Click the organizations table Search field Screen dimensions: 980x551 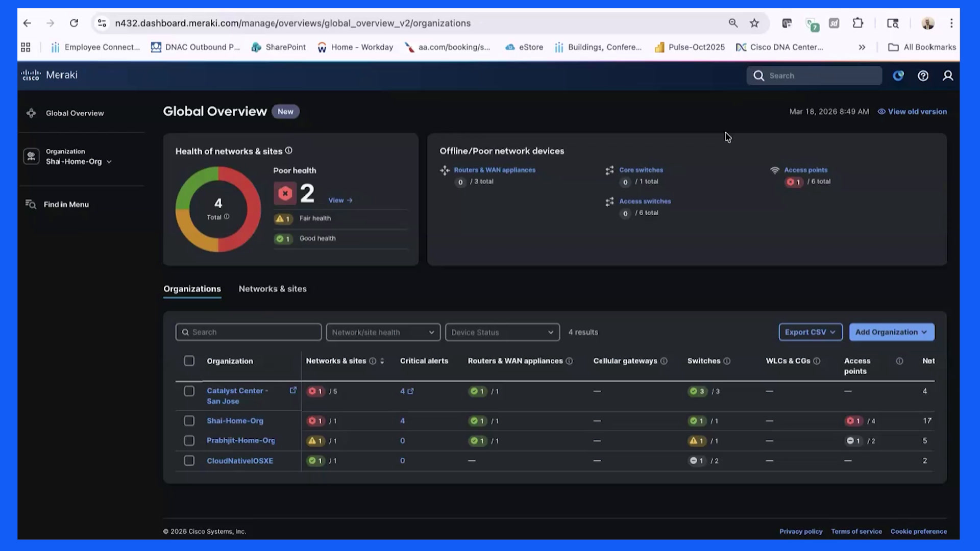point(249,332)
